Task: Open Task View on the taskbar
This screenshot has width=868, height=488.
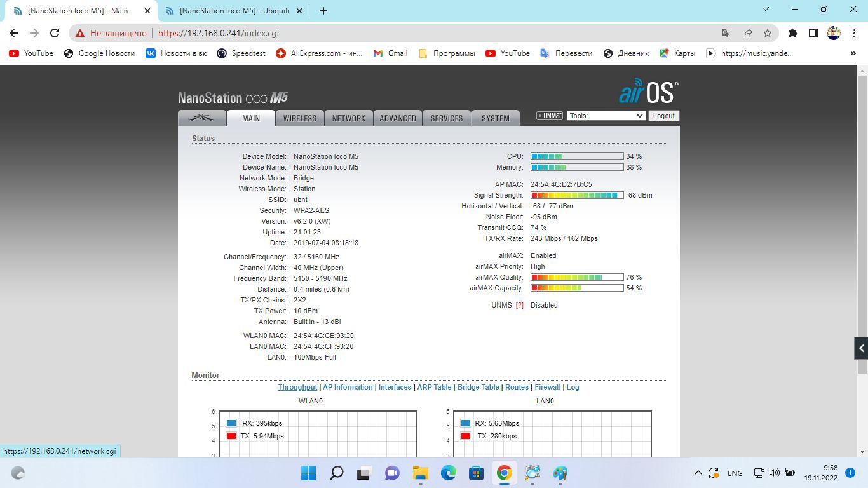Action: [x=364, y=473]
